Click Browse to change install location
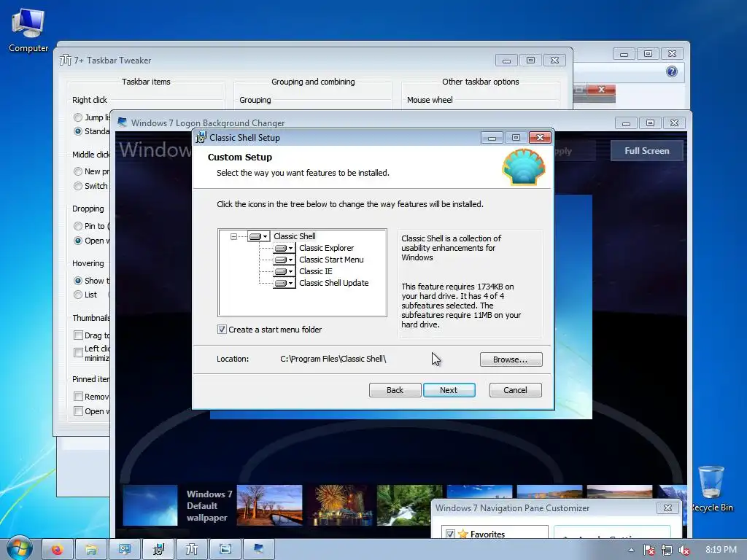Viewport: 747px width, 560px height. coord(511,359)
